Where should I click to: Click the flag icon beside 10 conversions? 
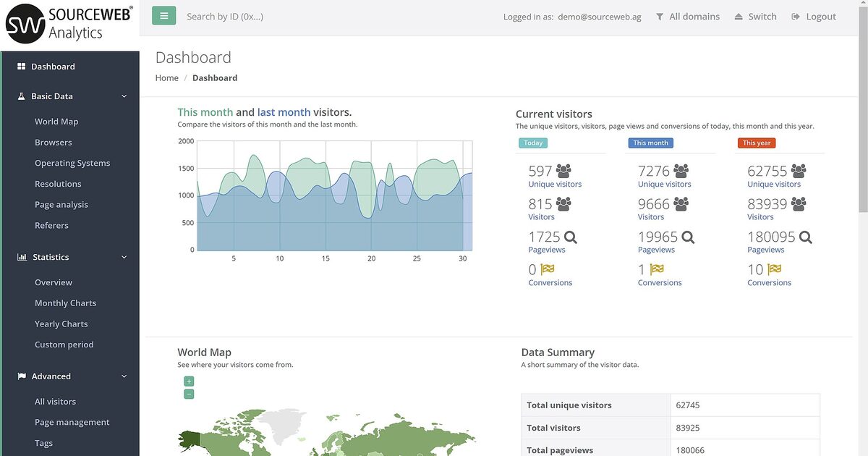(774, 269)
